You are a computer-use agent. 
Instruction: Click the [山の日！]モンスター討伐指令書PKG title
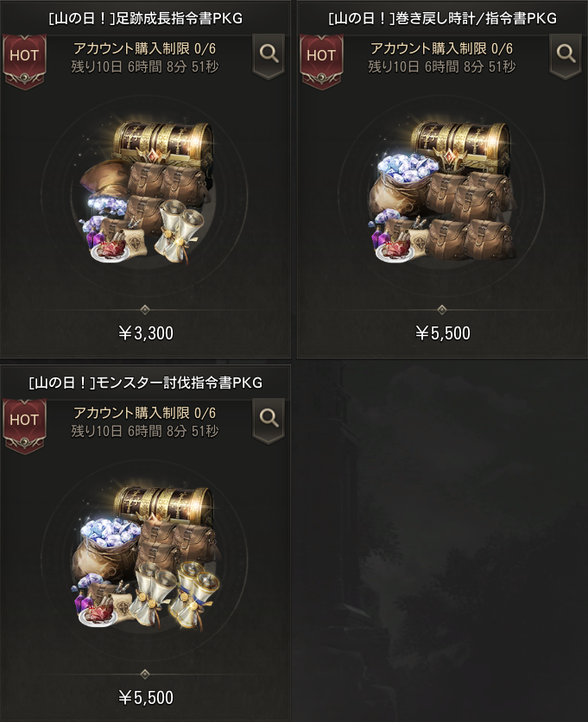tap(146, 383)
